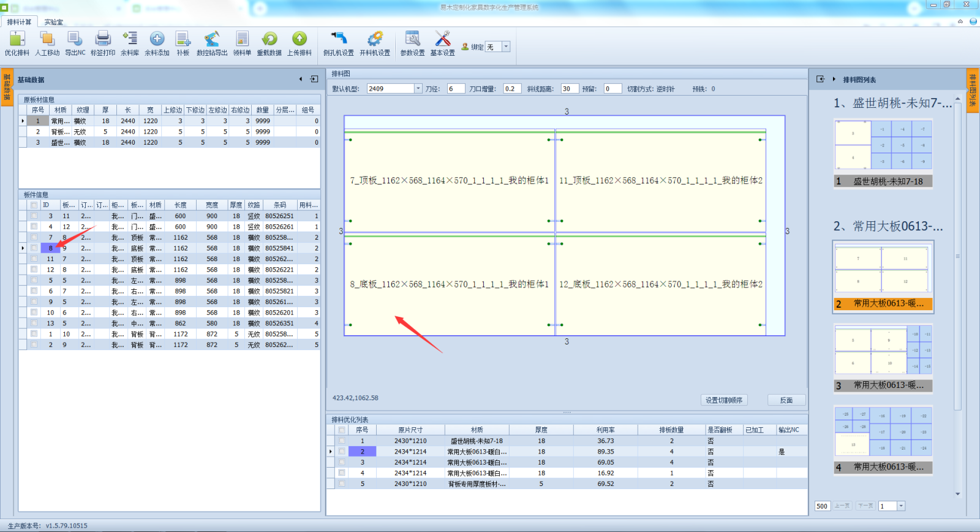Viewport: 980px width, 532px height.
Task: Select layout thumbnail 4 常用大板0613
Action: (x=883, y=439)
